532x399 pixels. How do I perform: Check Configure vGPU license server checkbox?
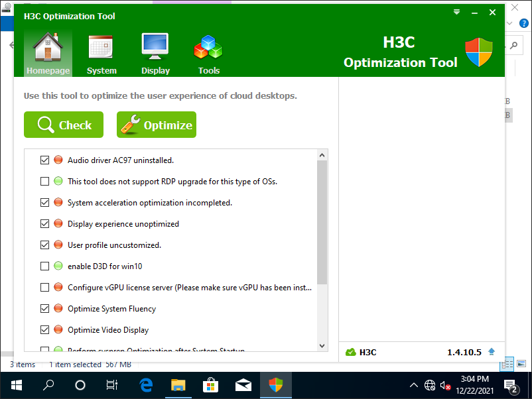pyautogui.click(x=45, y=287)
